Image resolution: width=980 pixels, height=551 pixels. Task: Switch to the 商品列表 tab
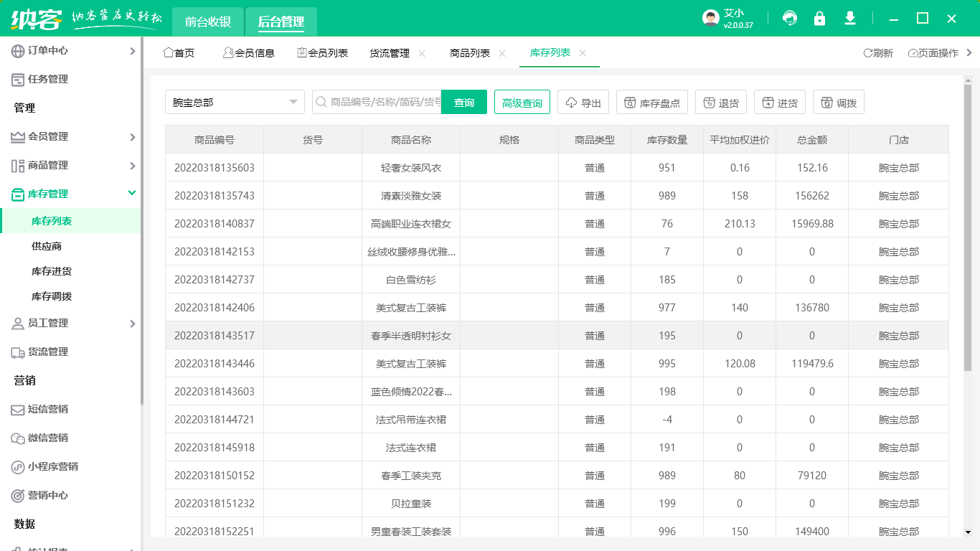tap(470, 53)
